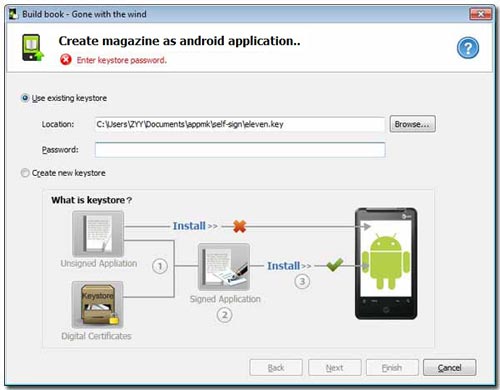The height and width of the screenshot is (390, 500).
Task: Click the 'Signed Application' label
Action: click(225, 299)
